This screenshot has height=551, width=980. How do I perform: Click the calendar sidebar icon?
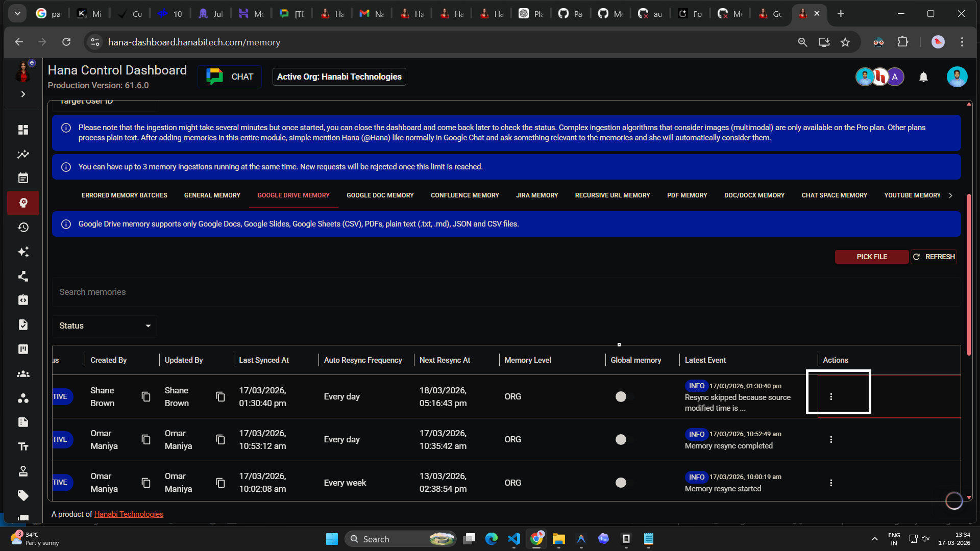point(23,179)
